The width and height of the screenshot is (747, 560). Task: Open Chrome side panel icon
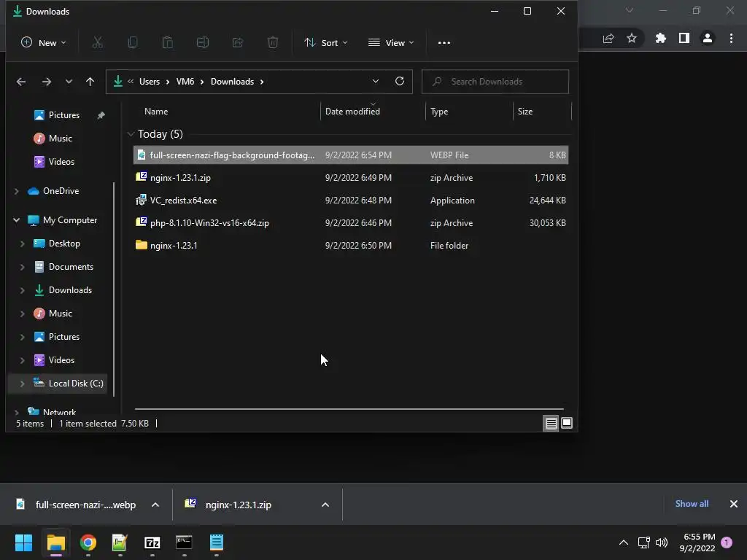click(x=684, y=38)
